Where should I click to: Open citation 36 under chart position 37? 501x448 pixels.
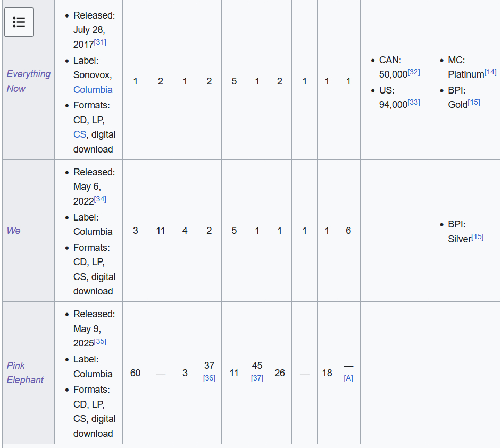pyautogui.click(x=209, y=378)
